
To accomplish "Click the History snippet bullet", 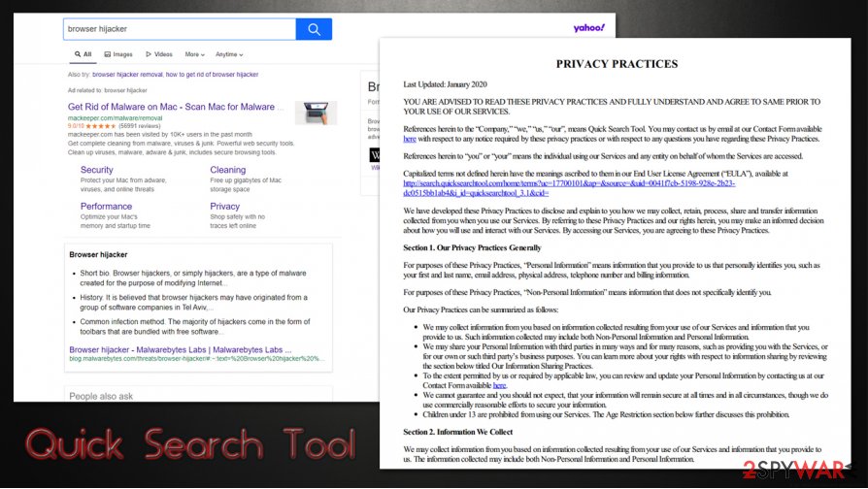I will pyautogui.click(x=193, y=302).
